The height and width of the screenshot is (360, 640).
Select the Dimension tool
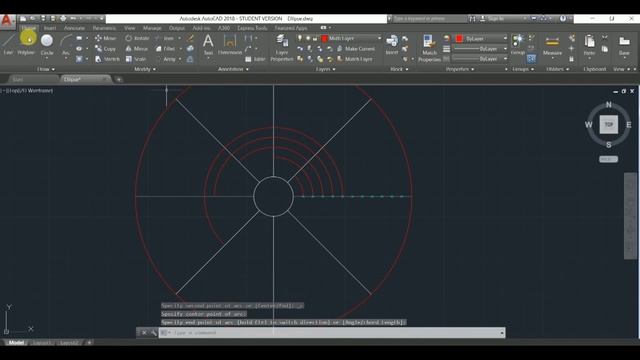[x=230, y=44]
